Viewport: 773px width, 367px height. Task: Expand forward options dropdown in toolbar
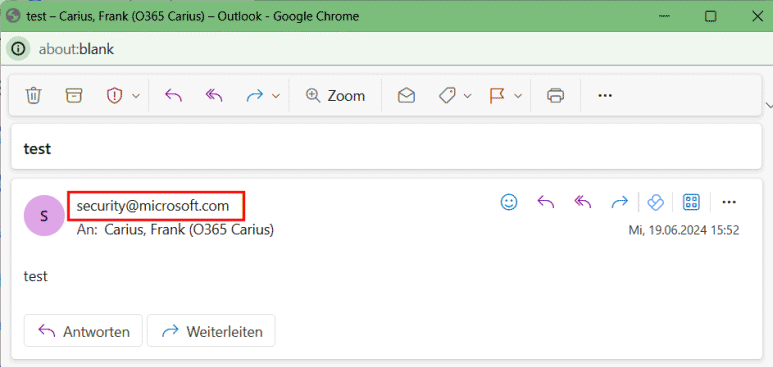(276, 96)
